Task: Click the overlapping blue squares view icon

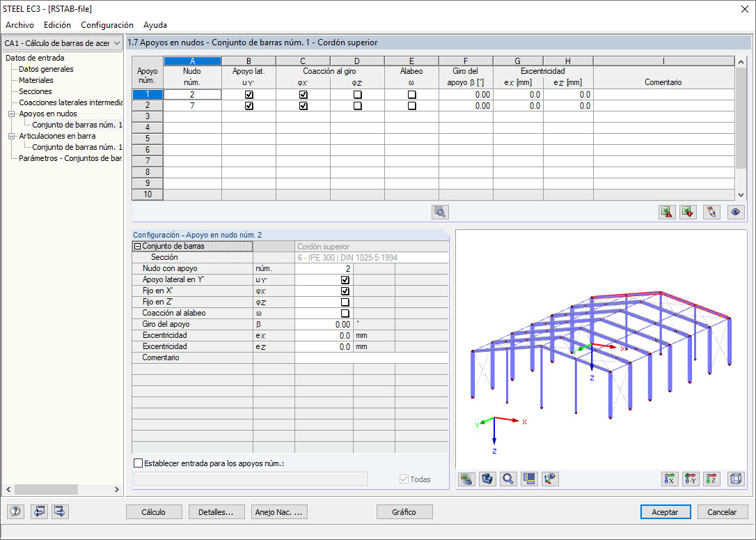Action: 529,479
